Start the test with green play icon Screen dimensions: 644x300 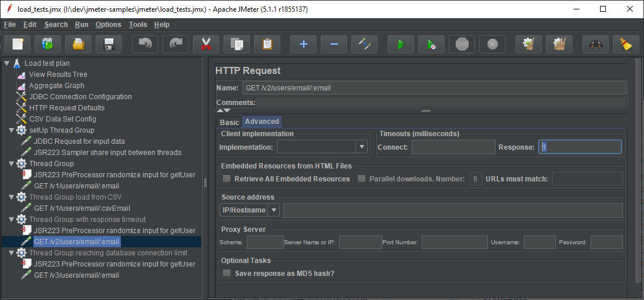[401, 44]
